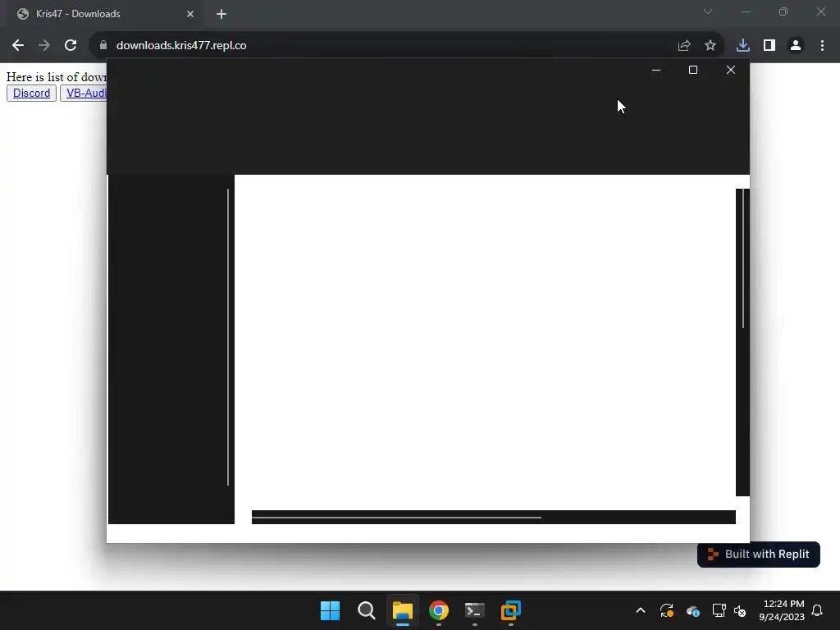
Task: Show hidden system tray icons
Action: pyautogui.click(x=640, y=610)
